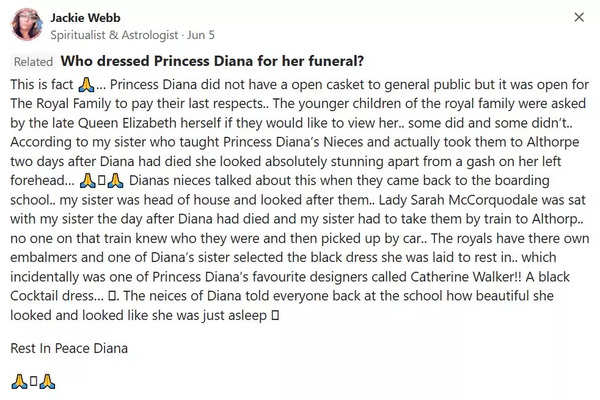
Task: Click the last praying hands emoji at the bottom
Action: click(47, 382)
